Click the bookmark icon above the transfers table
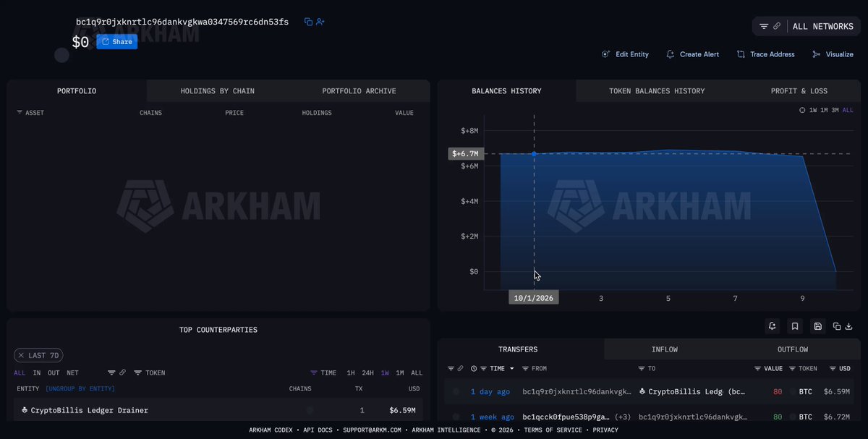Screen dimensions: 868x439 coord(795,326)
